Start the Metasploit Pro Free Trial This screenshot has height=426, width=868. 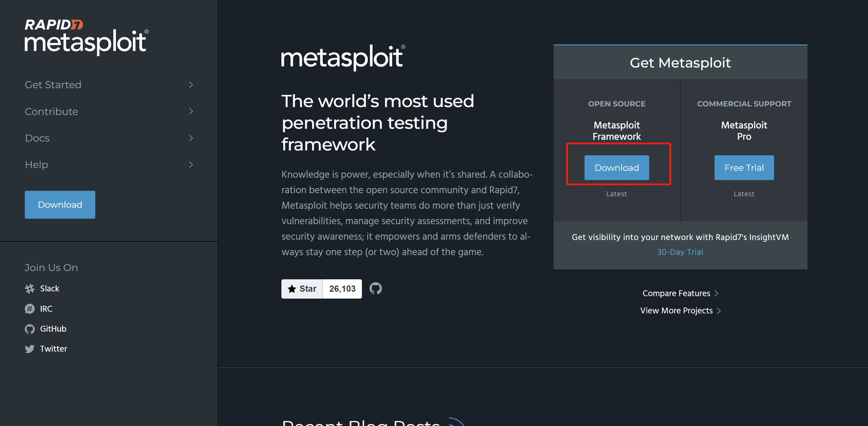pyautogui.click(x=744, y=168)
